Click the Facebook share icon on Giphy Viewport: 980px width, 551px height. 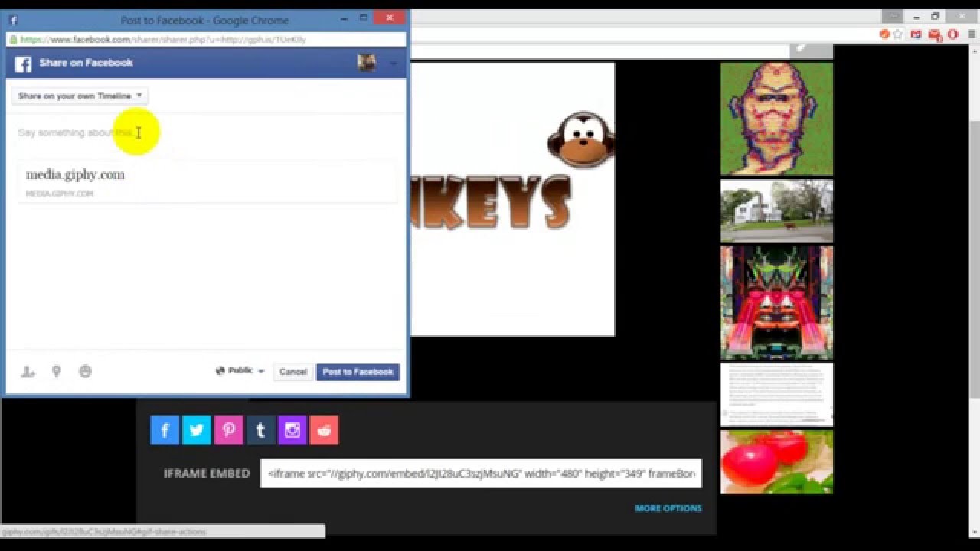pyautogui.click(x=165, y=430)
